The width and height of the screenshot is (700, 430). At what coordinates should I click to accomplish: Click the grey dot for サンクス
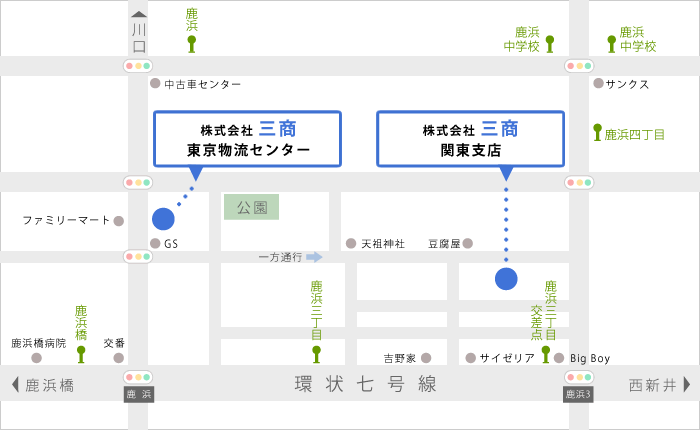tap(598, 83)
